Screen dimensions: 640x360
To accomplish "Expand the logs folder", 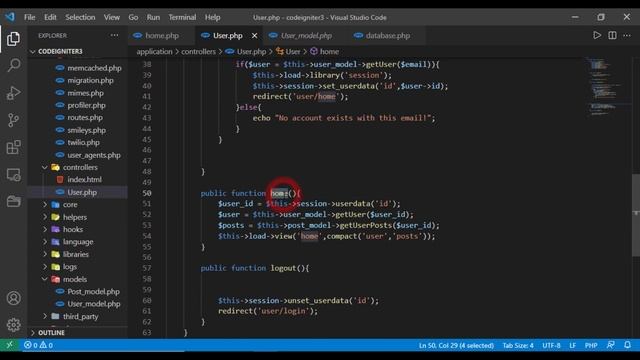I will tap(69, 267).
